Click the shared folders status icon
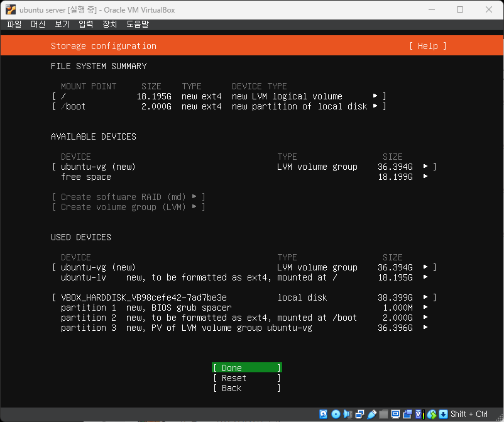Viewport: 504px width, 422px height. coord(383,414)
